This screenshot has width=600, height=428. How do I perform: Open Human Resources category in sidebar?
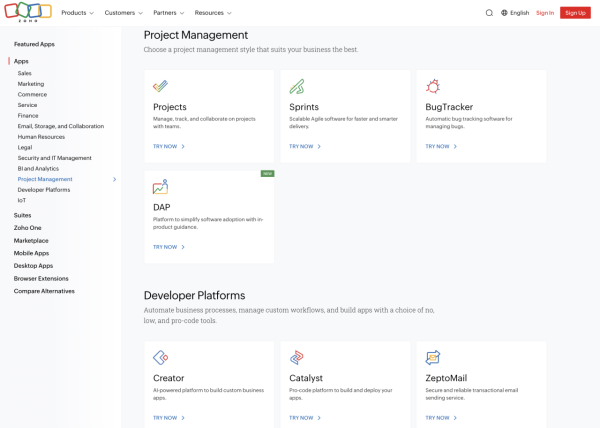click(x=41, y=137)
